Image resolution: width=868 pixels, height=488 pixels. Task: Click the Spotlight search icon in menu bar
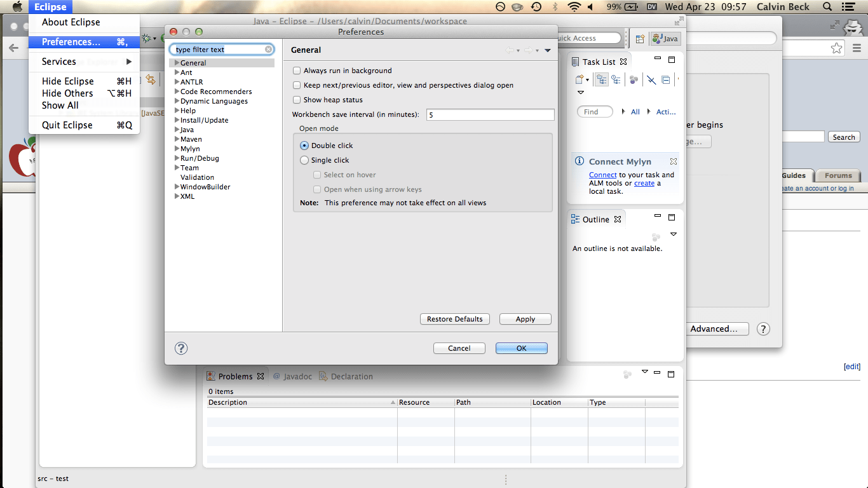click(828, 7)
